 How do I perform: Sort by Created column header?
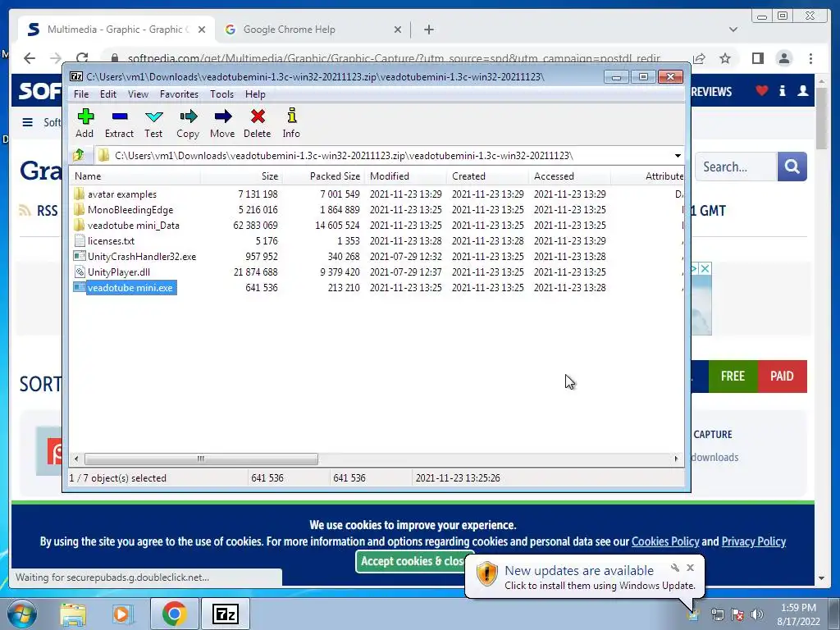tap(487, 176)
